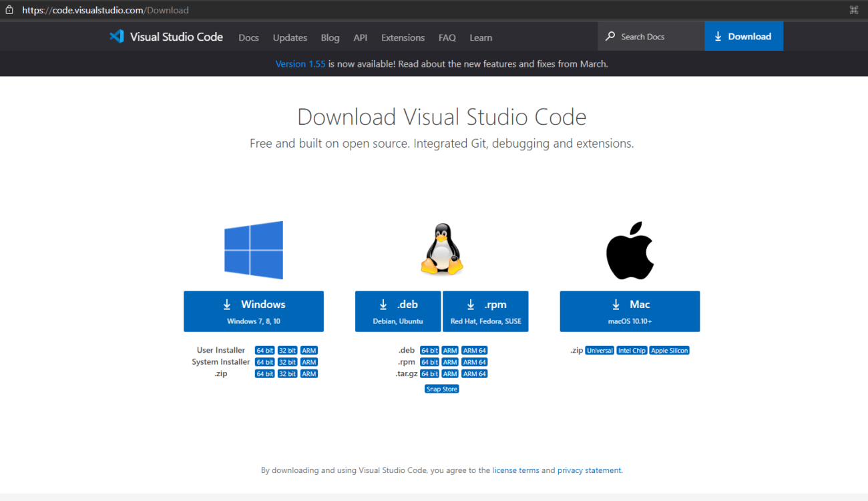
Task: Open VS Code on the Snap Store
Action: (441, 388)
